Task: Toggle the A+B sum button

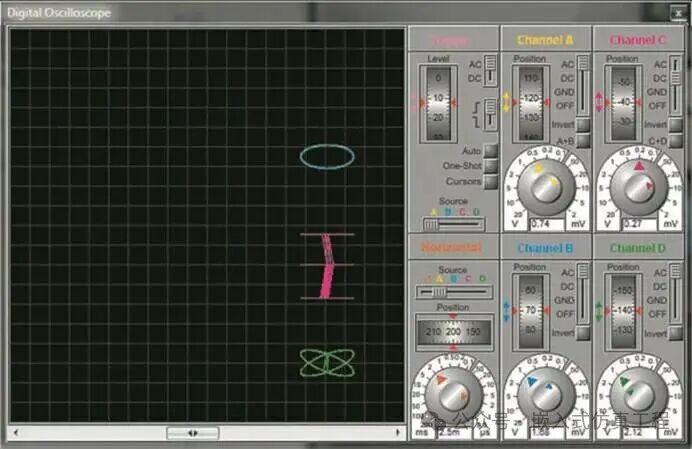Action: coord(583,140)
